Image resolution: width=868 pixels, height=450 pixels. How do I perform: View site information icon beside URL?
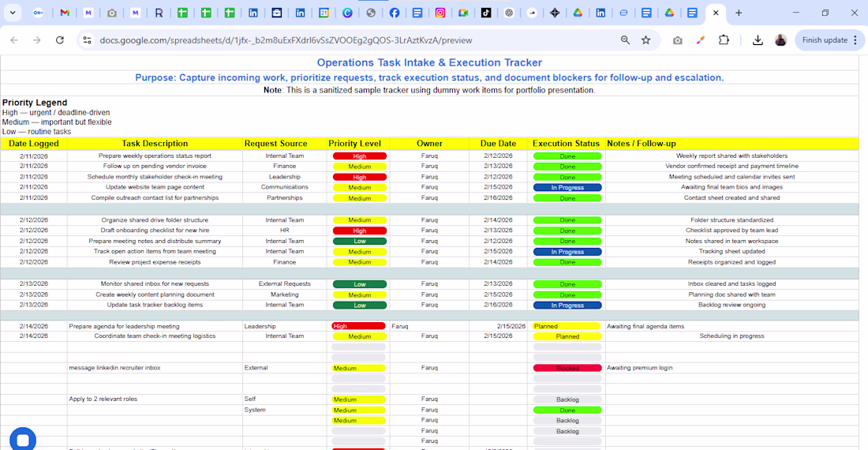tap(88, 40)
